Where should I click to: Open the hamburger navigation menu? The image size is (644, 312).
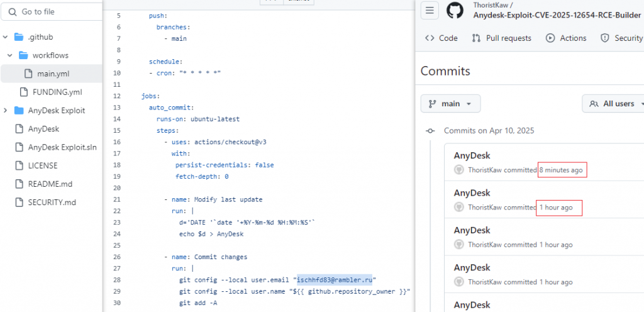[430, 11]
